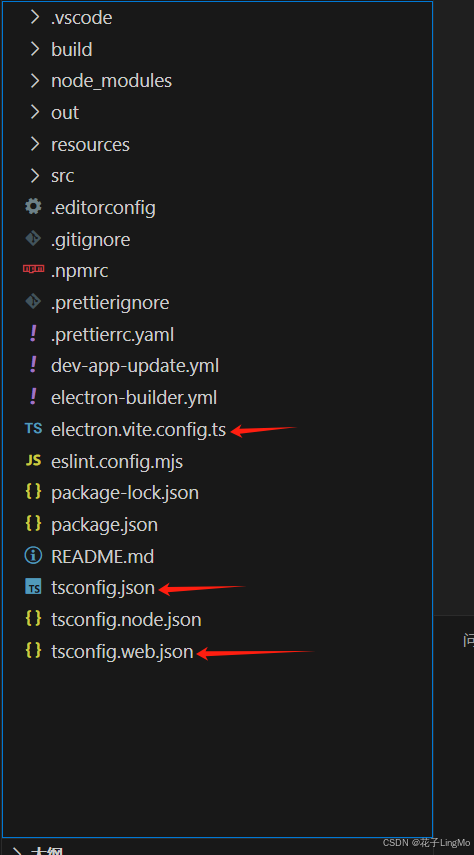Click the braces icon of package.json
The image size is (474, 855).
click(33, 523)
